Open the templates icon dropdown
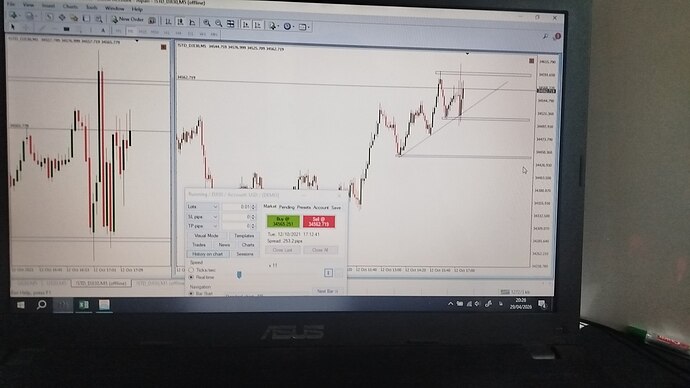The width and height of the screenshot is (690, 388). coord(304,27)
